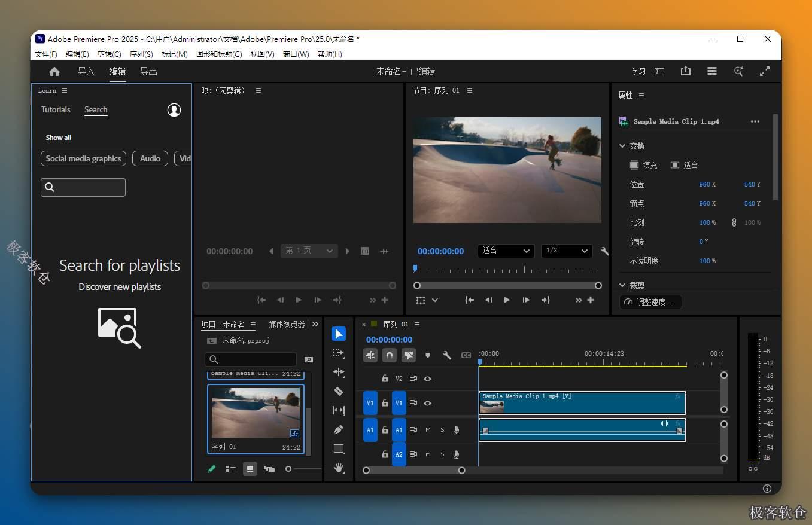Enable voice-over record on A1 track
The height and width of the screenshot is (525, 812).
[x=457, y=430]
